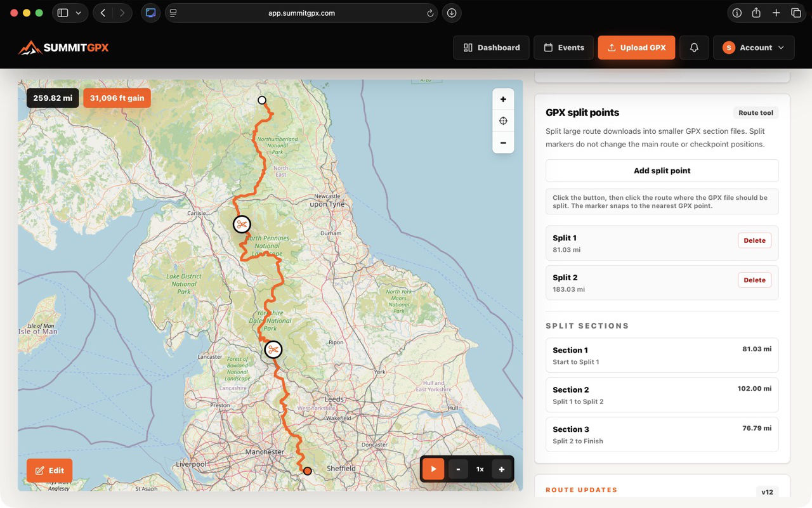812x508 pixels.
Task: Open sidebar options dropdown arrow
Action: pyautogui.click(x=79, y=13)
